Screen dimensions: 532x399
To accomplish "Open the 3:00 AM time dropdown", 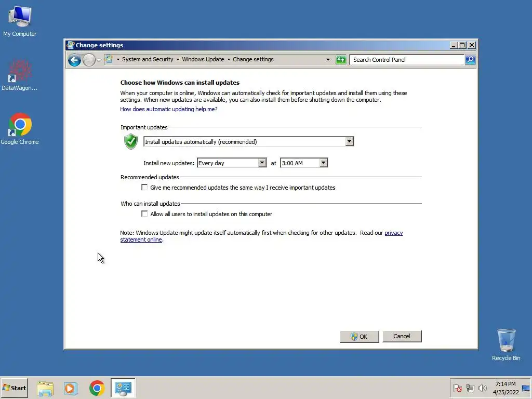I will 304,163.
